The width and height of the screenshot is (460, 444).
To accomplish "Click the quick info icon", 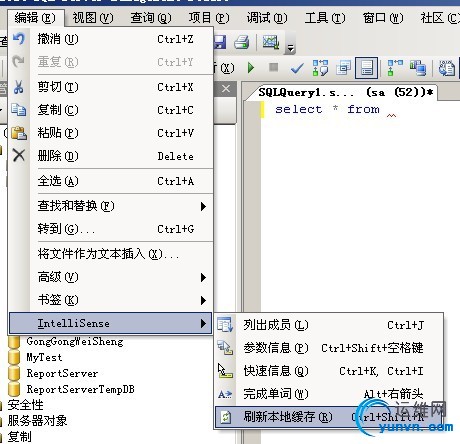I will (x=225, y=371).
